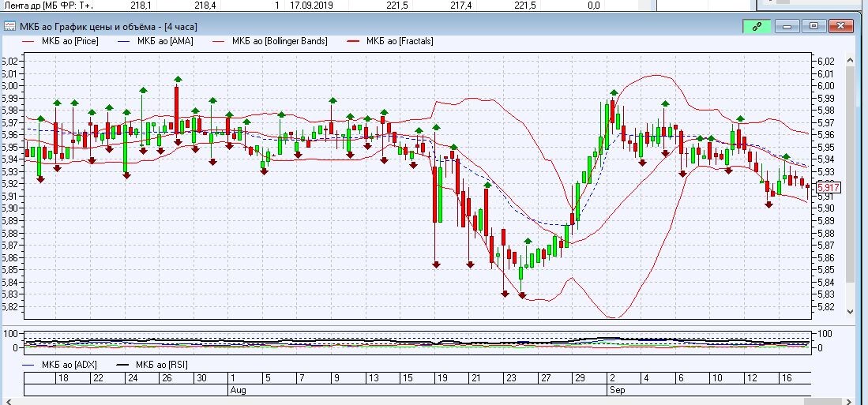Toggle the green chain link button

pos(756,27)
